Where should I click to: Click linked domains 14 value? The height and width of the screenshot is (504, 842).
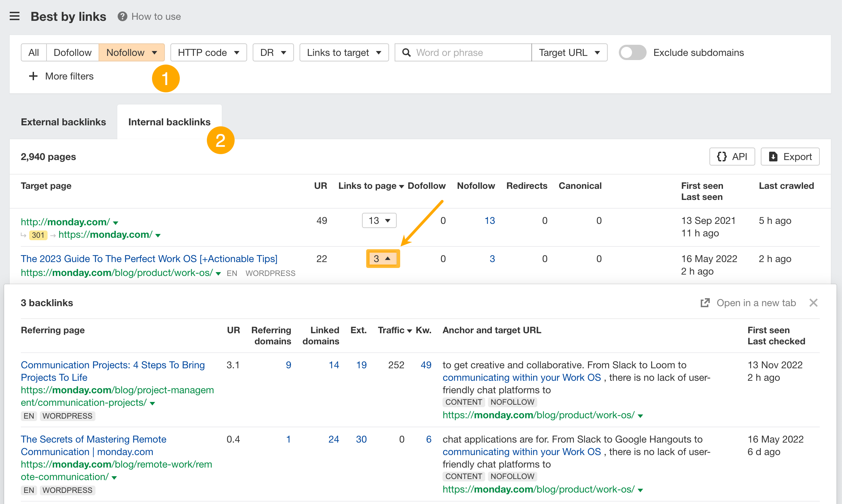pyautogui.click(x=334, y=365)
